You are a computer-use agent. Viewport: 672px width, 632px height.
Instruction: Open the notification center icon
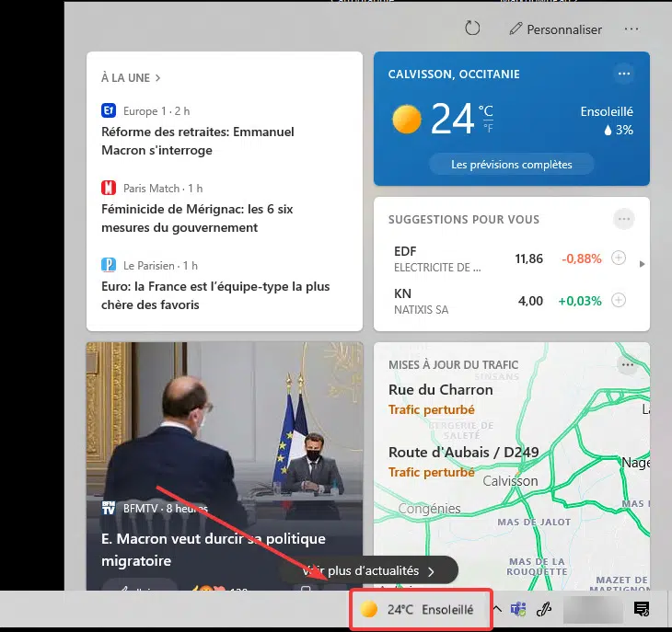641,608
